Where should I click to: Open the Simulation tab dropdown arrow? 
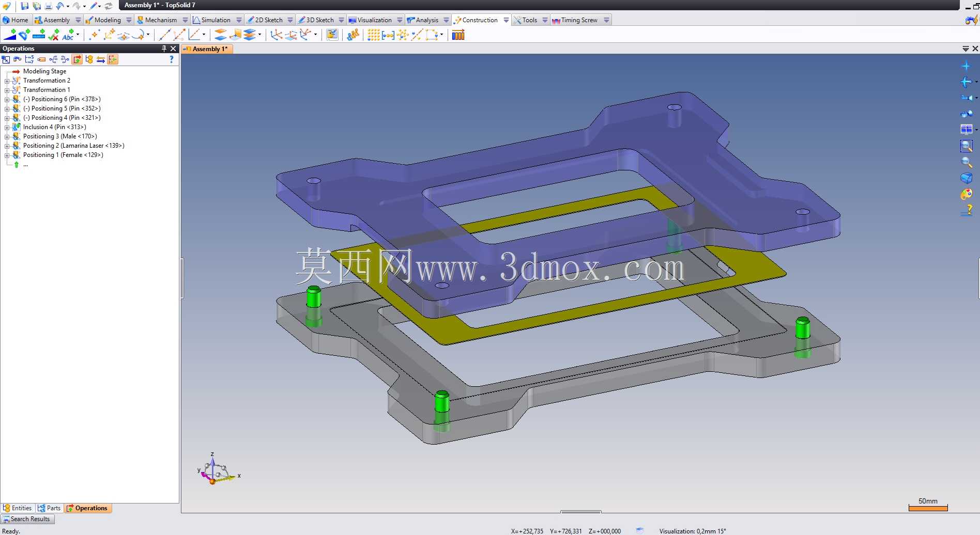point(239,20)
